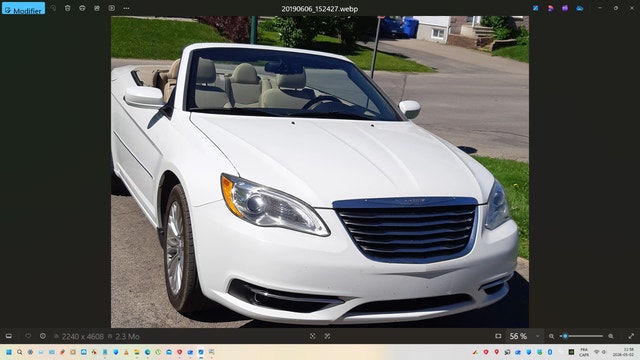Expand zoom percentage dropdown arrow

(538, 336)
